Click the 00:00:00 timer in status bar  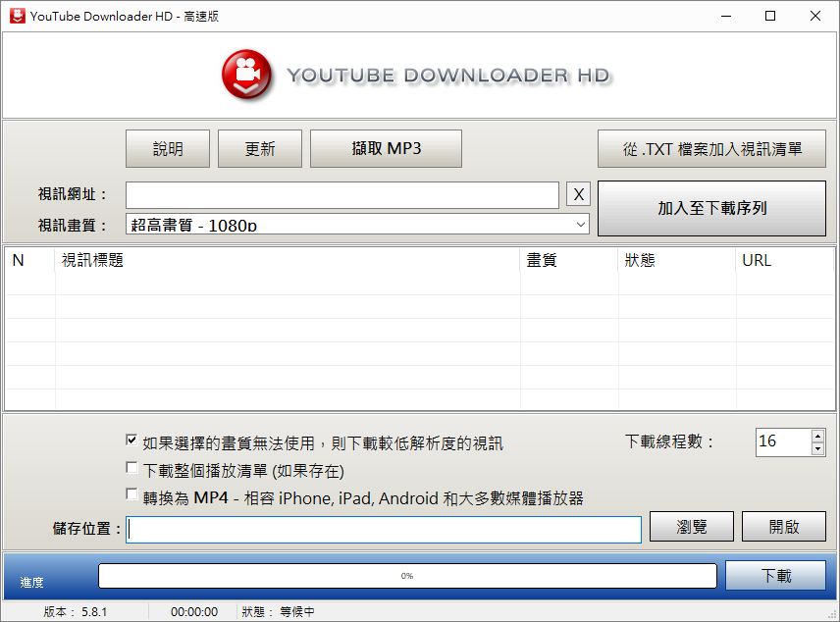click(194, 612)
